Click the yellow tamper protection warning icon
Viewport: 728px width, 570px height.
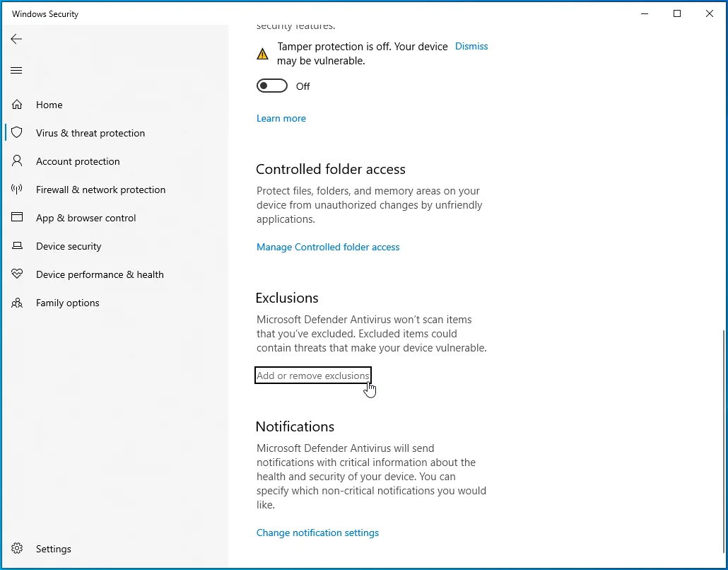[262, 54]
